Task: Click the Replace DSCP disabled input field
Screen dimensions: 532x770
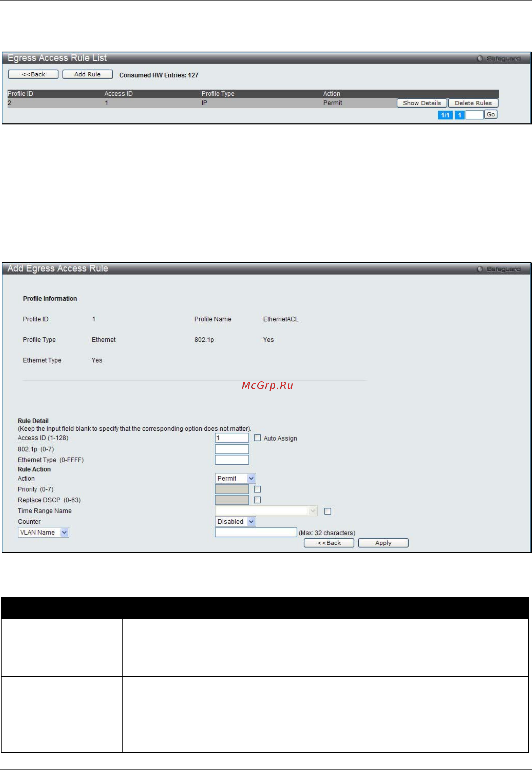Action: click(x=232, y=500)
